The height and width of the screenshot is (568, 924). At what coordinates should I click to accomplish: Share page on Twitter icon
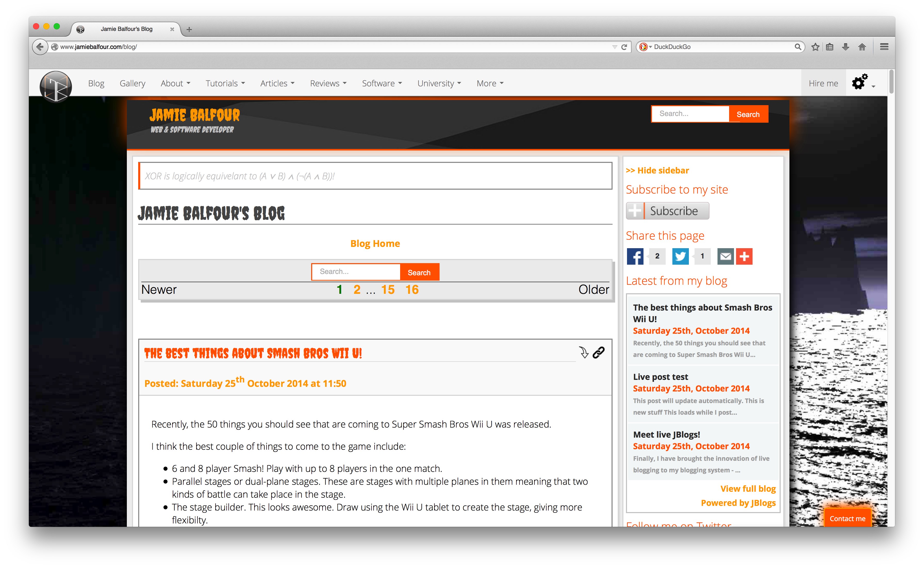coord(680,257)
